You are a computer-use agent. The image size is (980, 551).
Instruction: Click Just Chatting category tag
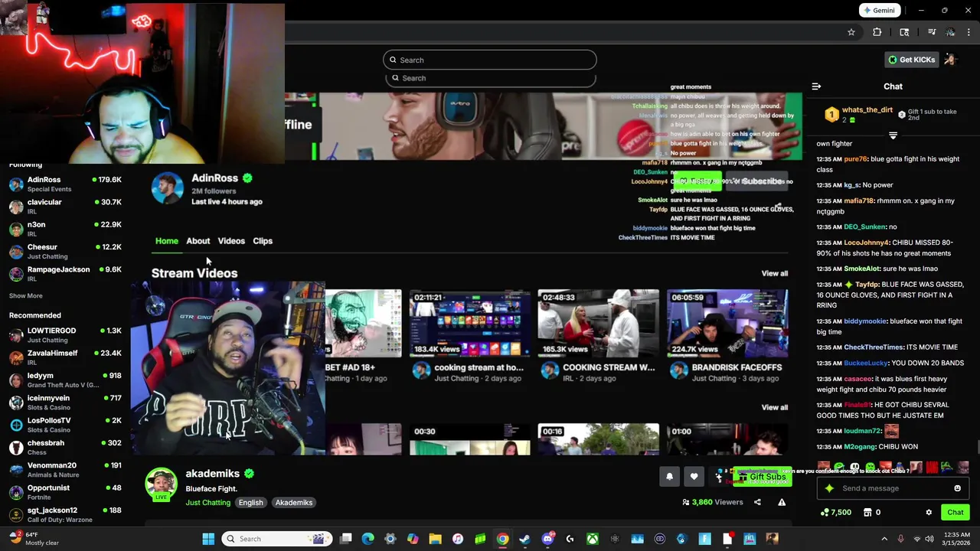[x=207, y=503]
